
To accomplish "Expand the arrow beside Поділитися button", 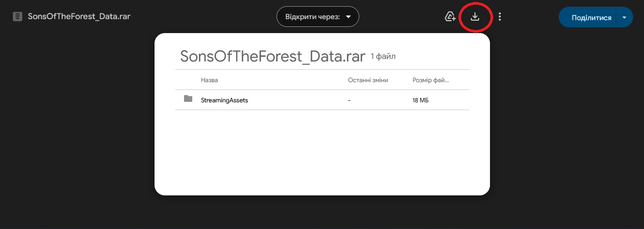I will (625, 18).
